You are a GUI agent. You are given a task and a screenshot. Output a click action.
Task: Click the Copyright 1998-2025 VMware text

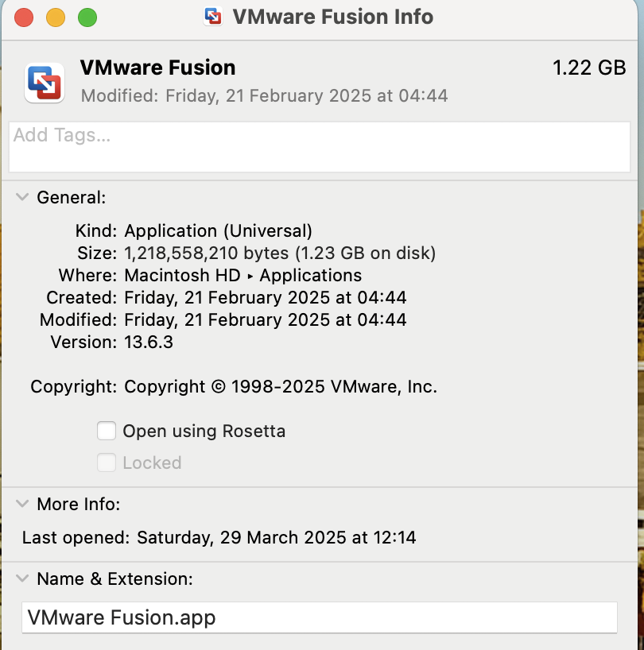point(281,387)
